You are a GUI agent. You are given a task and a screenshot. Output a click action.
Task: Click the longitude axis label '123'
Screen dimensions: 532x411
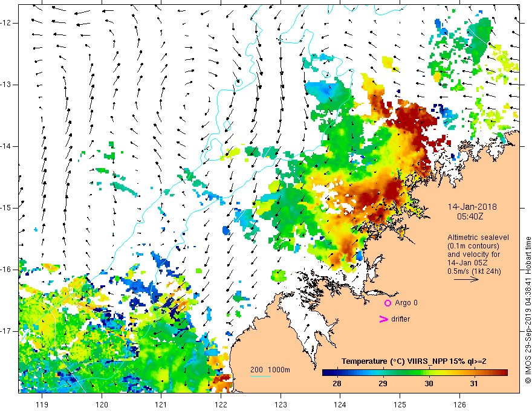click(x=281, y=404)
